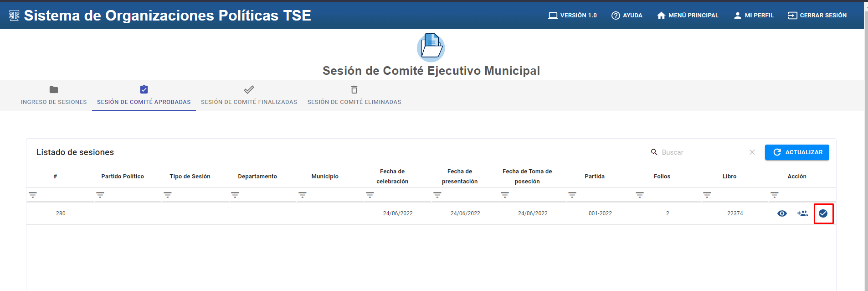Image resolution: width=868 pixels, height=291 pixels.
Task: Click the checkmark finalize icon in row 280
Action: (823, 213)
